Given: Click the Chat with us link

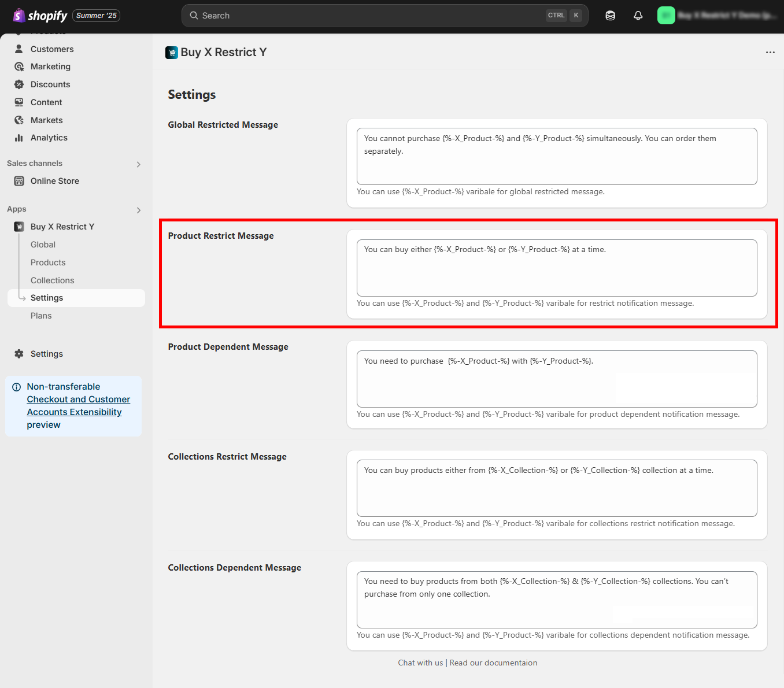Looking at the screenshot, I should coord(420,663).
